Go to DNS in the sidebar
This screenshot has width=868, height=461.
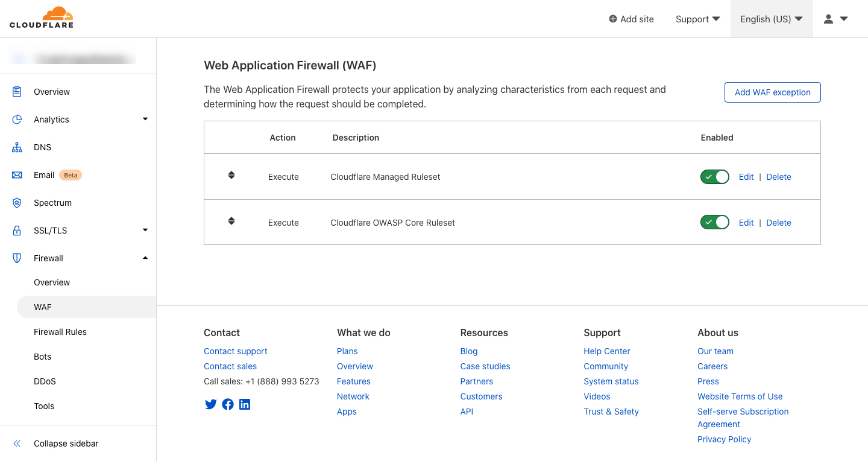point(43,147)
